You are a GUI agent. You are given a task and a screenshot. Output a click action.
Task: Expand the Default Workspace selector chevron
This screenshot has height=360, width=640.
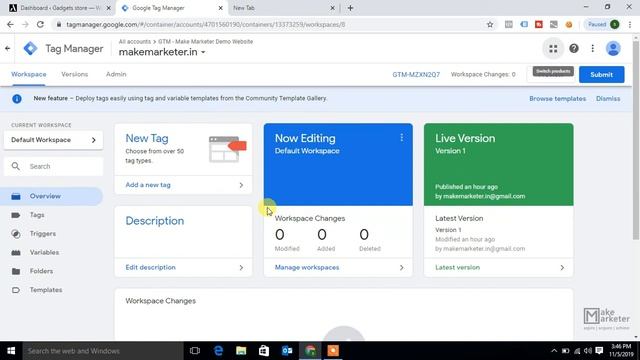point(93,140)
